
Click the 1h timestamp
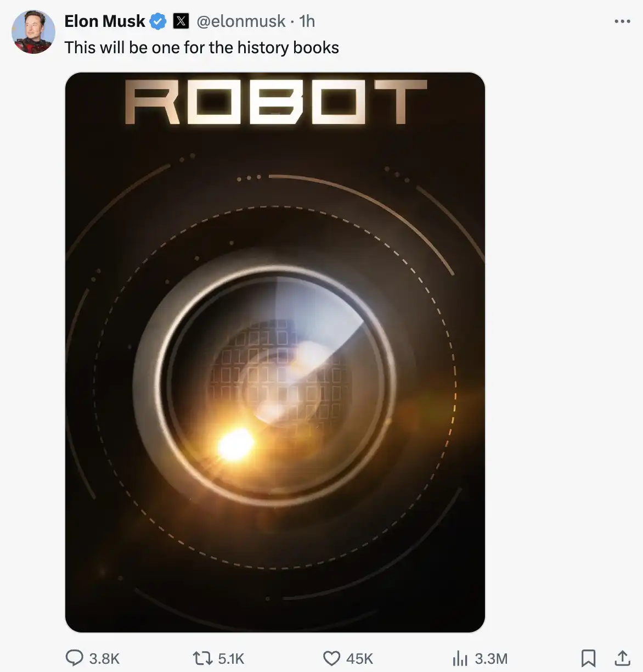point(307,21)
